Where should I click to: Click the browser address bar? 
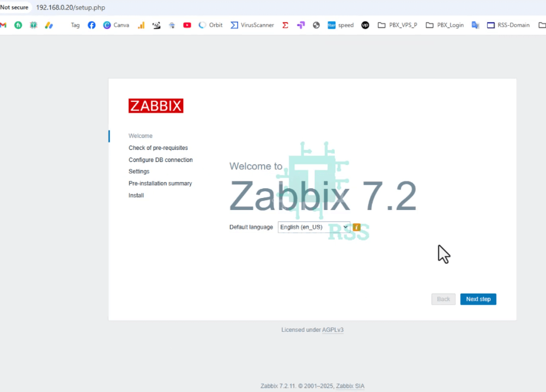click(70, 7)
